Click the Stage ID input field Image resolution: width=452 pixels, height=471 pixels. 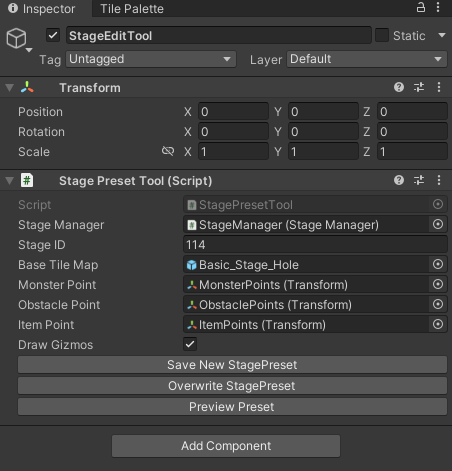point(315,245)
